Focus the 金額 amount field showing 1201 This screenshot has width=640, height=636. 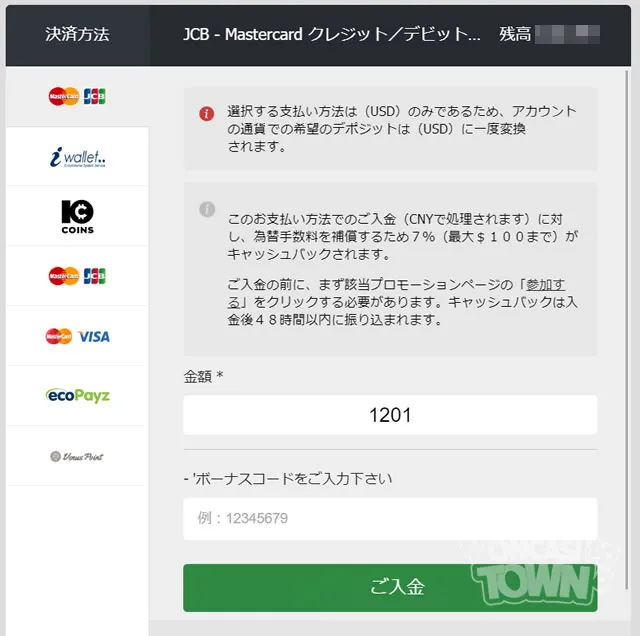390,415
